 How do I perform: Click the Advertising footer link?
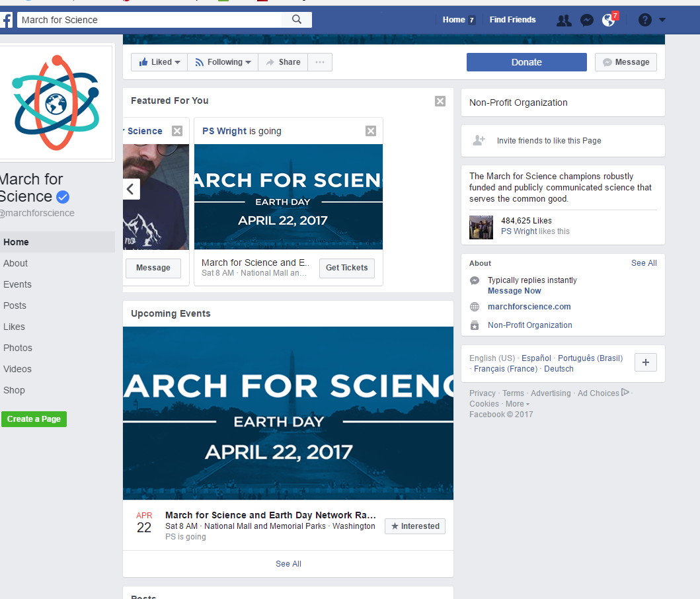coord(551,393)
